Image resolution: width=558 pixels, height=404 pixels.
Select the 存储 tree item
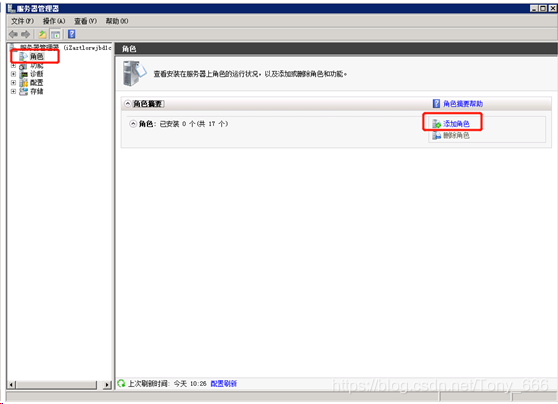coord(36,91)
